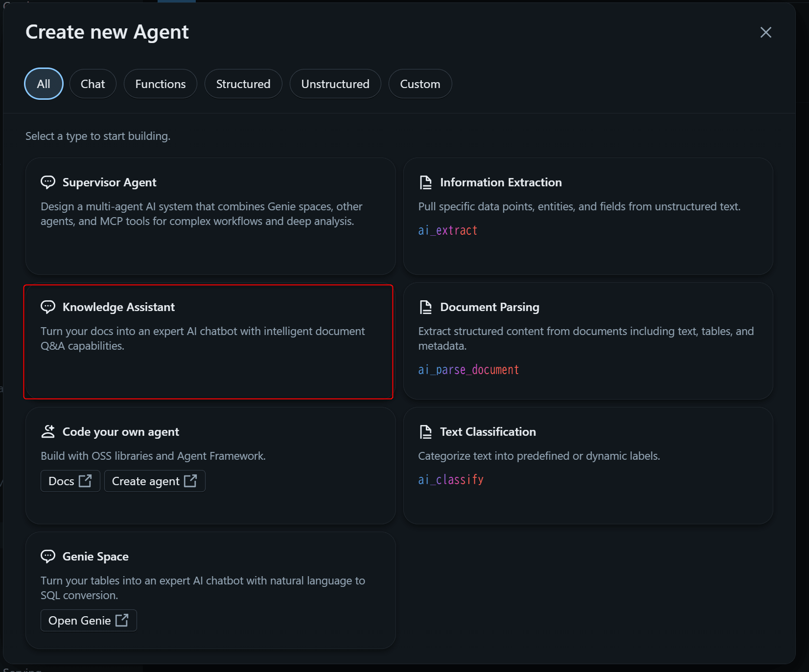Close the Create new Agent dialog
This screenshot has width=809, height=672.
pyautogui.click(x=765, y=32)
